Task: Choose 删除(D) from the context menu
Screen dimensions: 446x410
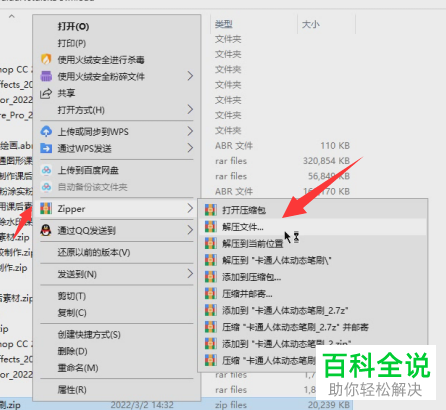Action: pyautogui.click(x=117, y=351)
